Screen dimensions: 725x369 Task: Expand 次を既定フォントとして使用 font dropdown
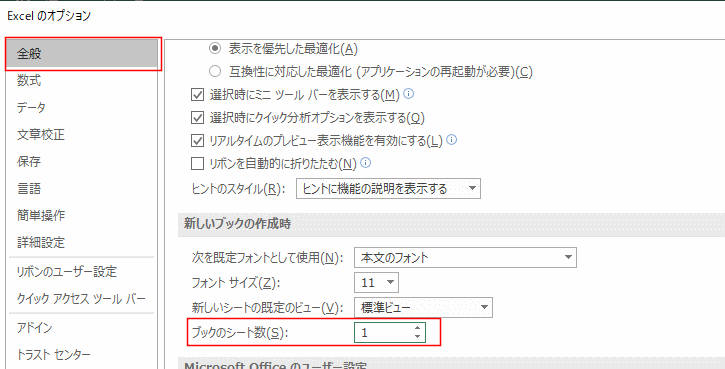[x=465, y=258]
